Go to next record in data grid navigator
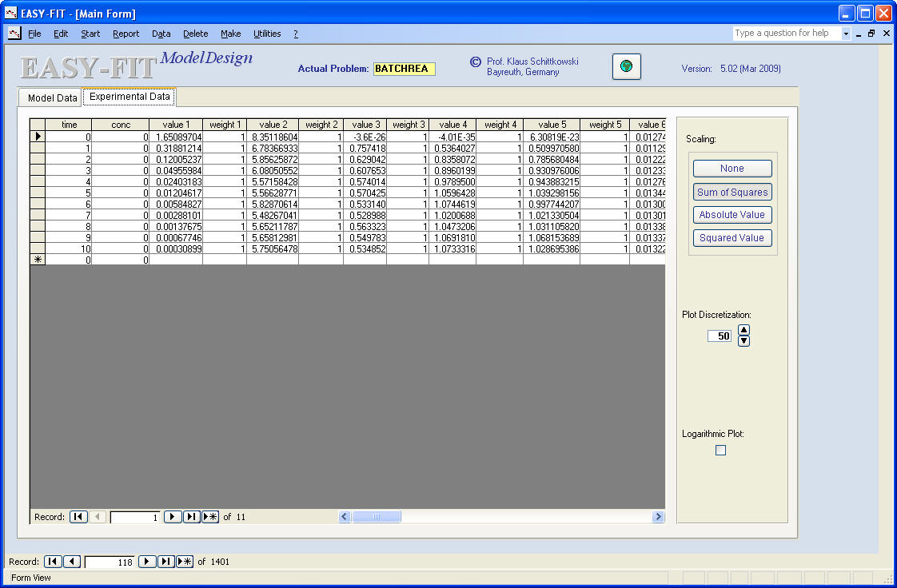897x588 pixels. pos(172,517)
